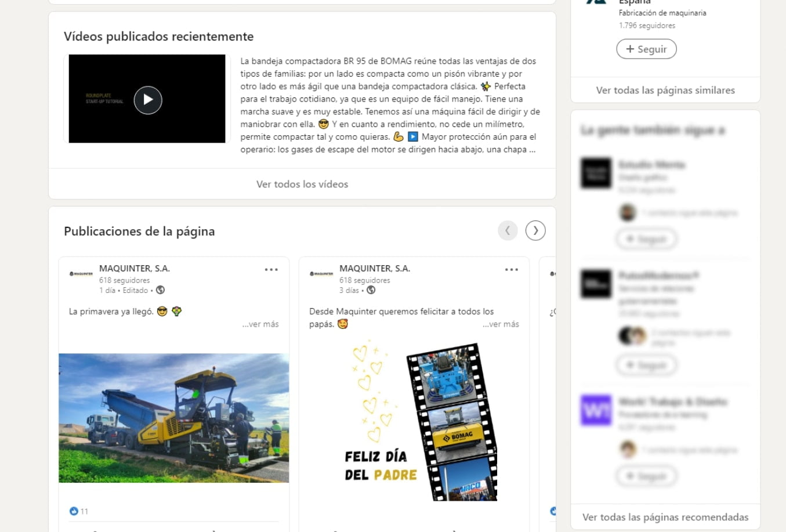Image resolution: width=786 pixels, height=532 pixels.
Task: Click MAQUINTER logo on the 3 días post
Action: tap(321, 274)
